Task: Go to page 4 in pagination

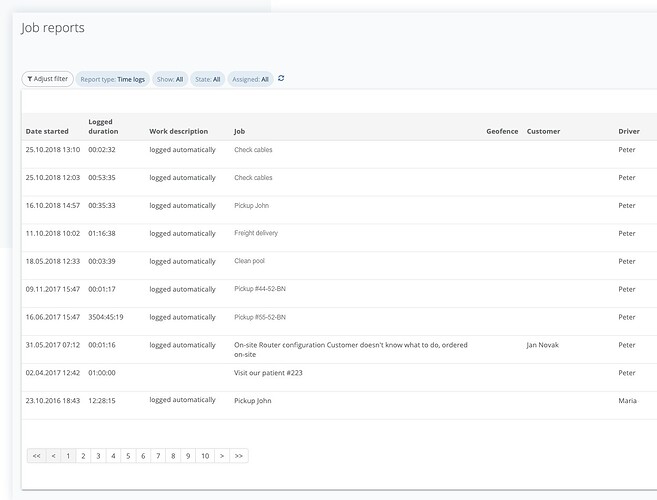Action: 113,456
